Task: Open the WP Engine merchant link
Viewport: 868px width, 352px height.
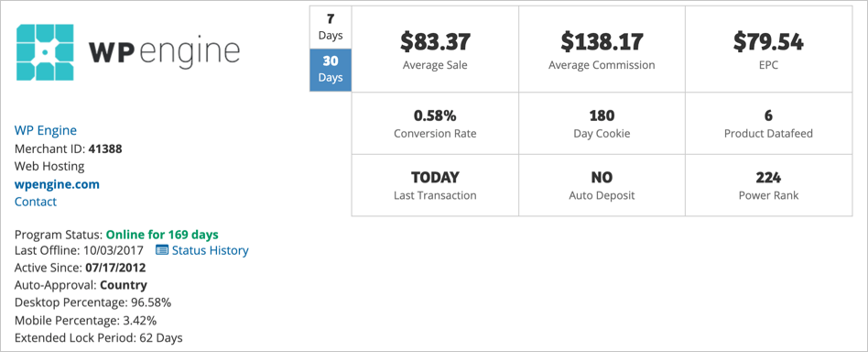Action: pyautogui.click(x=46, y=130)
